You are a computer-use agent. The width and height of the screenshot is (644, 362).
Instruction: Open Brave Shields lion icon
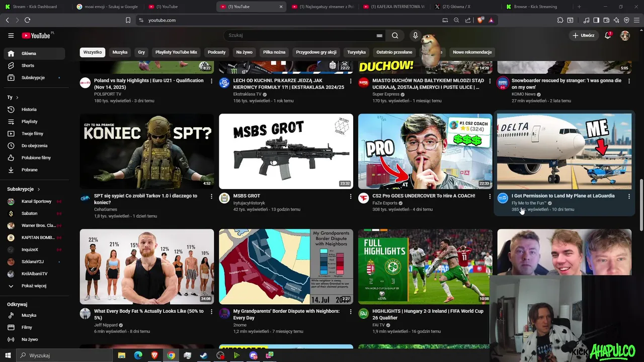(x=480, y=20)
